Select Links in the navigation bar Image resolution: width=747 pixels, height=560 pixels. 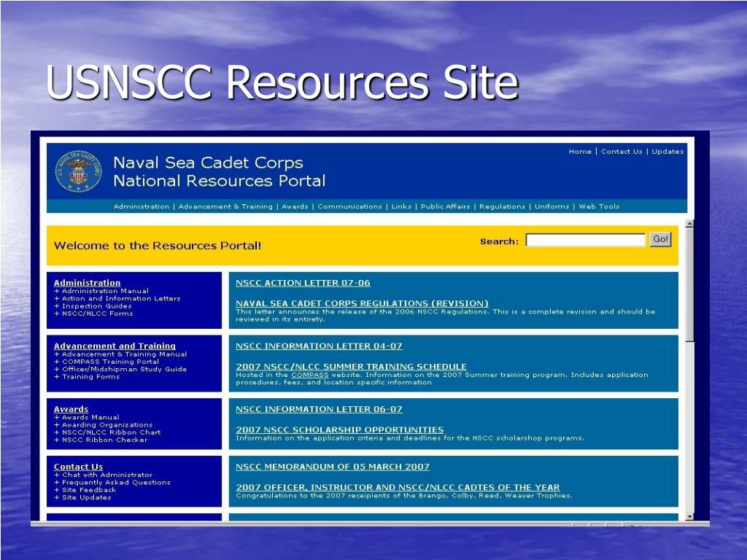point(401,206)
